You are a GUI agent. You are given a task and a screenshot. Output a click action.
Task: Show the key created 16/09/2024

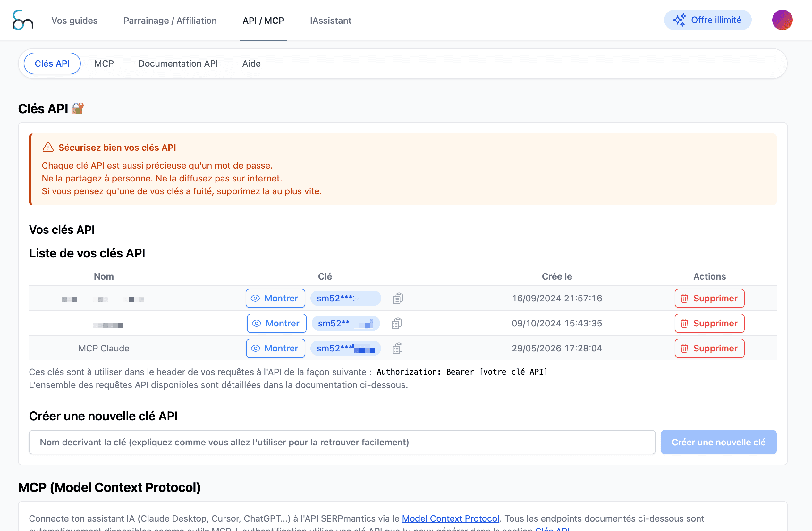tap(275, 299)
